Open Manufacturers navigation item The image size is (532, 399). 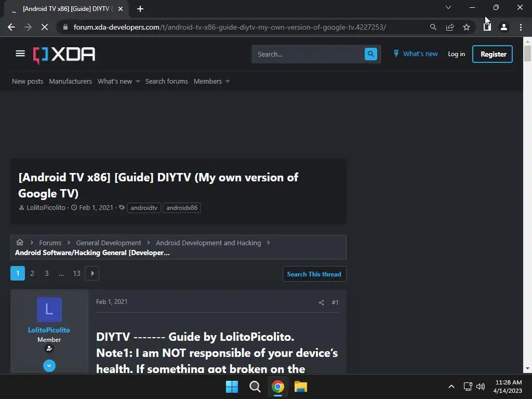(70, 82)
